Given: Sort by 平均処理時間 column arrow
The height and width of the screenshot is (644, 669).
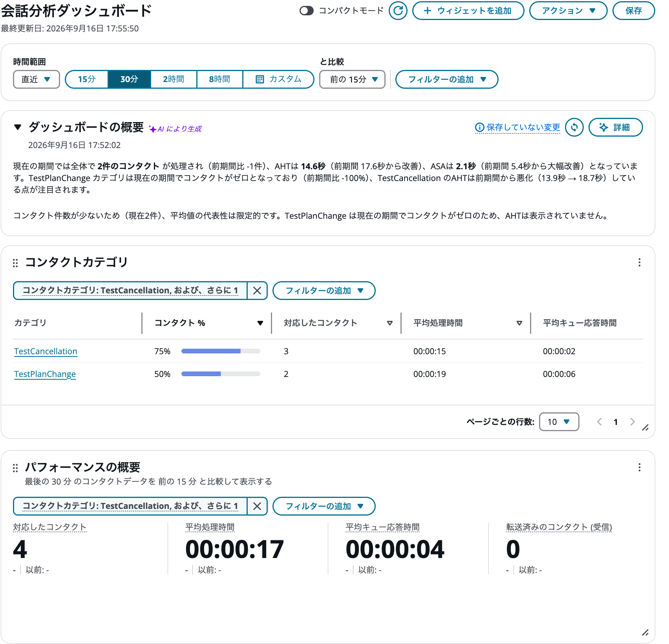Looking at the screenshot, I should pyautogui.click(x=519, y=323).
